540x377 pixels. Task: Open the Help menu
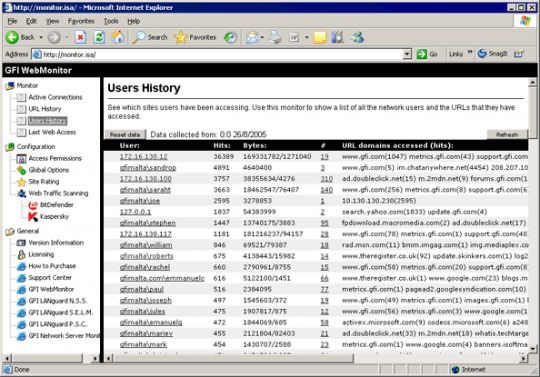click(134, 21)
